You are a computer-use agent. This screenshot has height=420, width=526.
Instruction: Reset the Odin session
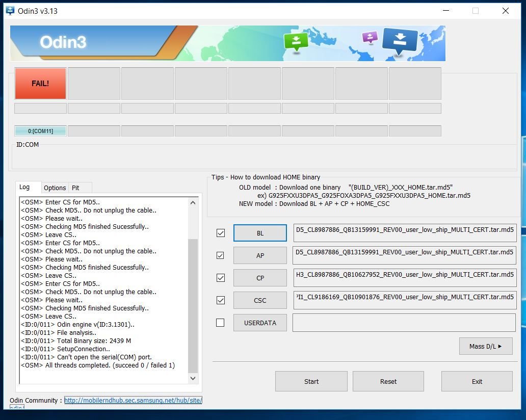click(388, 381)
